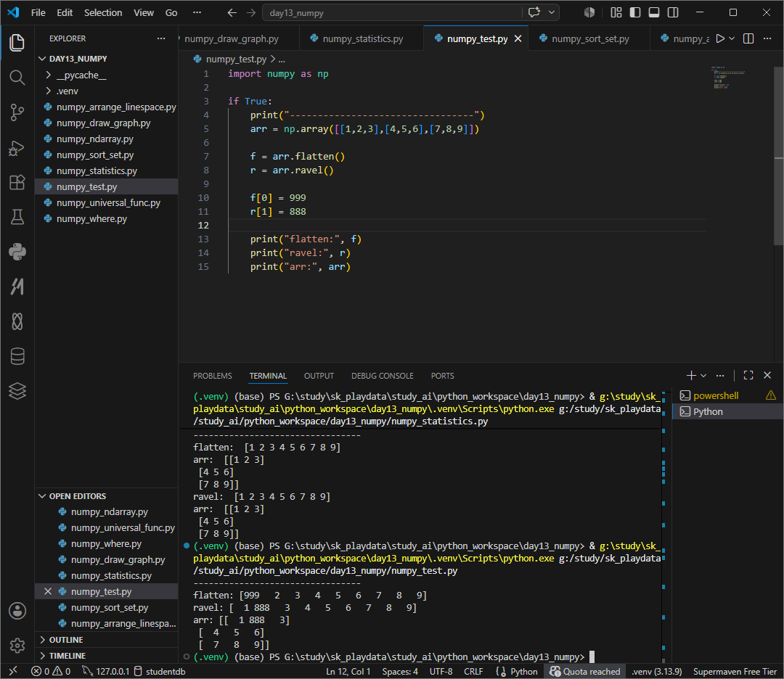Select the .venv (3.13.9) interpreter
The width and height of the screenshot is (784, 679).
656,671
